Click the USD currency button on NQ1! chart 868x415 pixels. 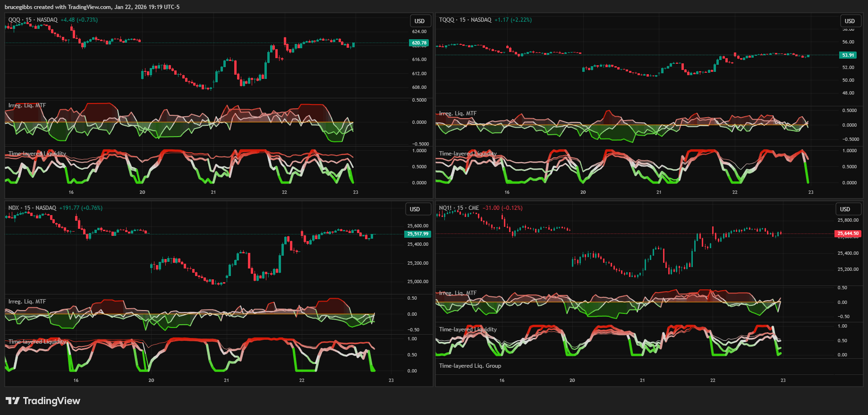click(845, 209)
